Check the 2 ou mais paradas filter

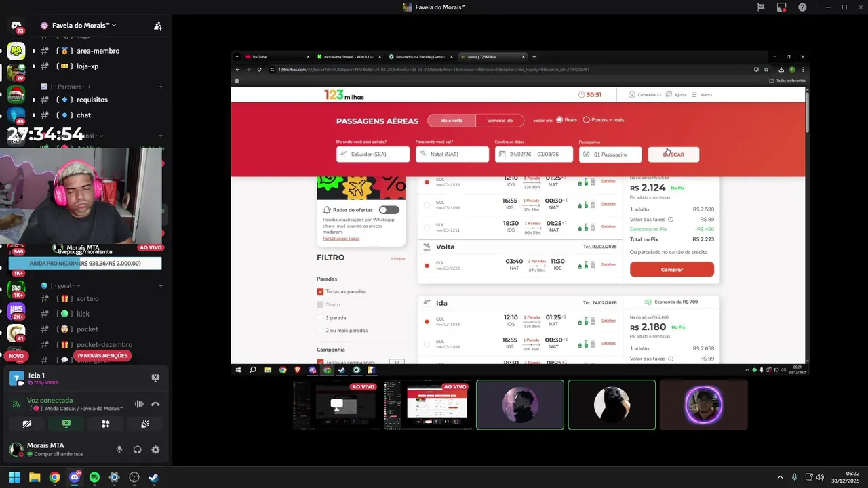[320, 330]
